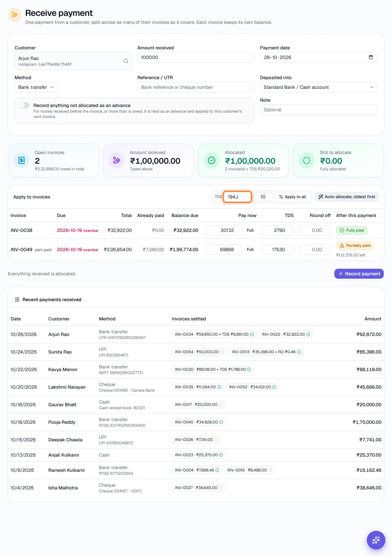Click TDS field showing 17530
This screenshot has height=556, width=392.
pyautogui.click(x=278, y=250)
